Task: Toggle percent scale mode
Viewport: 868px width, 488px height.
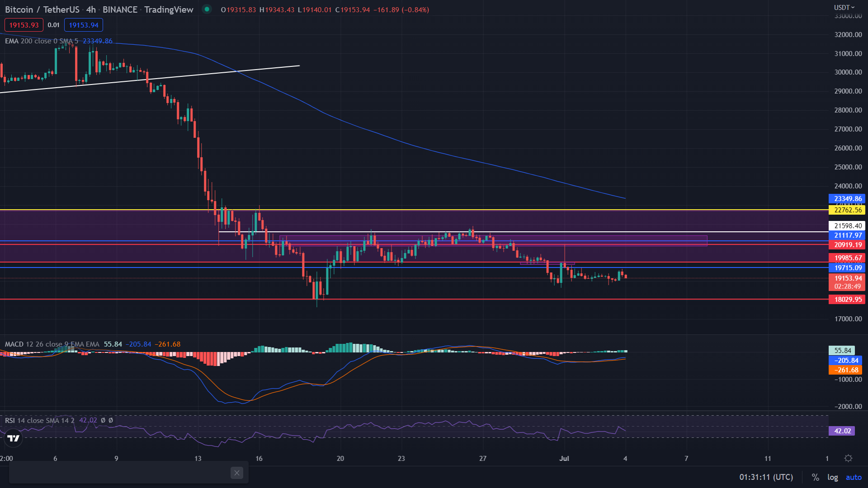Action: tap(815, 477)
